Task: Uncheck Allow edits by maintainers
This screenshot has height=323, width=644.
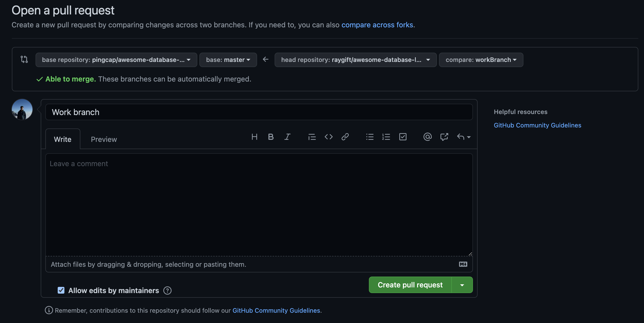Action: [61, 290]
